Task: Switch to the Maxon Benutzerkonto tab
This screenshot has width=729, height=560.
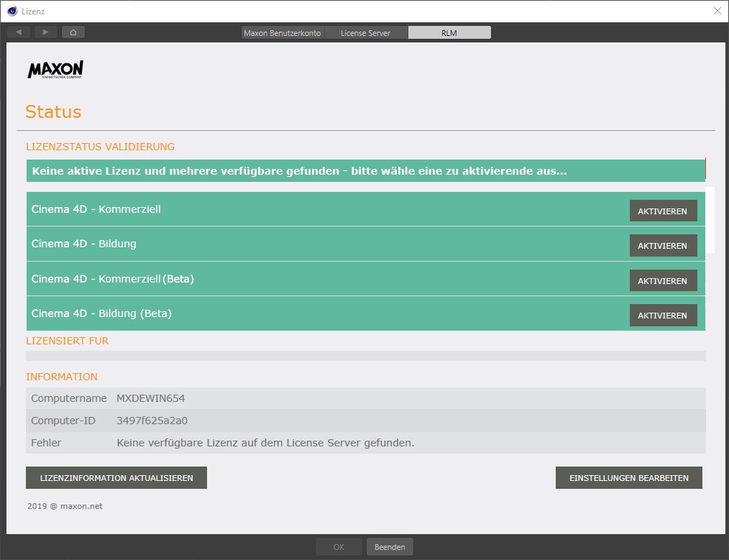Action: click(282, 33)
